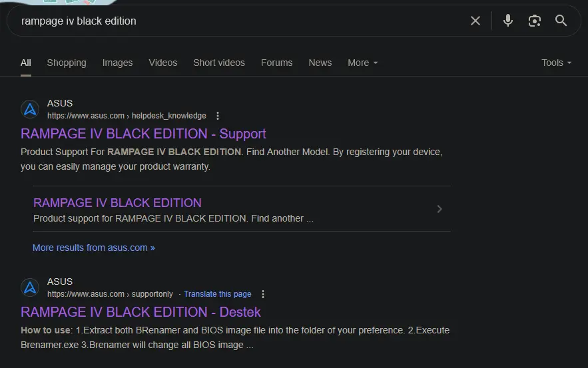This screenshot has width=588, height=368.
Task: Submit search with the magnifier icon
Action: [561, 21]
